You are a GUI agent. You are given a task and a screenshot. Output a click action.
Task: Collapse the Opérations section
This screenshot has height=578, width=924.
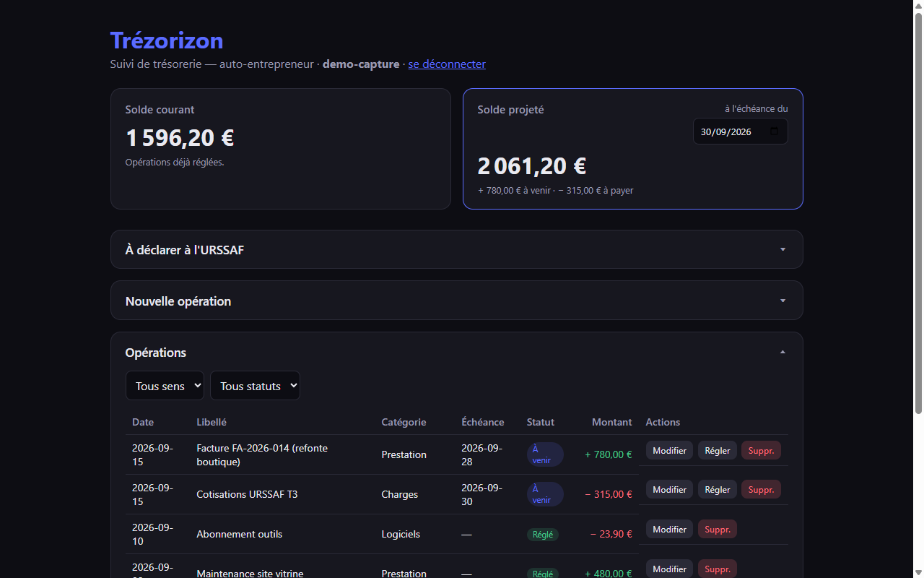456,353
